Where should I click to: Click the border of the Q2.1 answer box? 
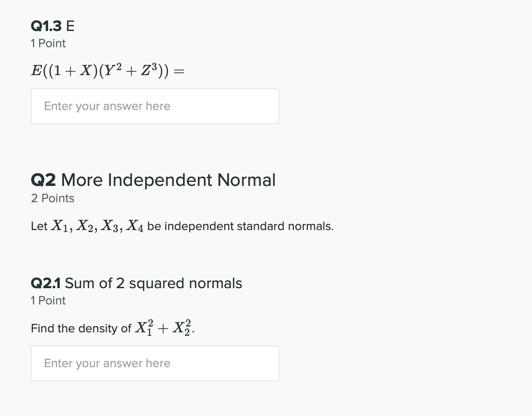pos(155,346)
